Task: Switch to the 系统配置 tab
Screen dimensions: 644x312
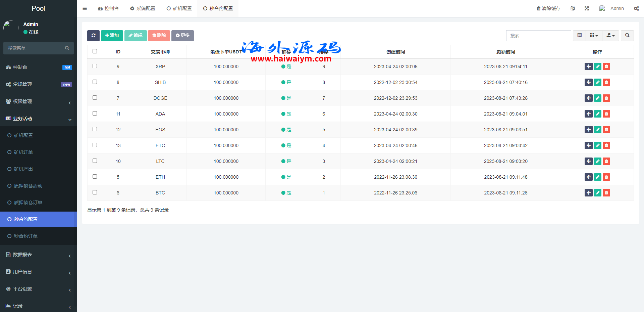Action: [x=143, y=8]
